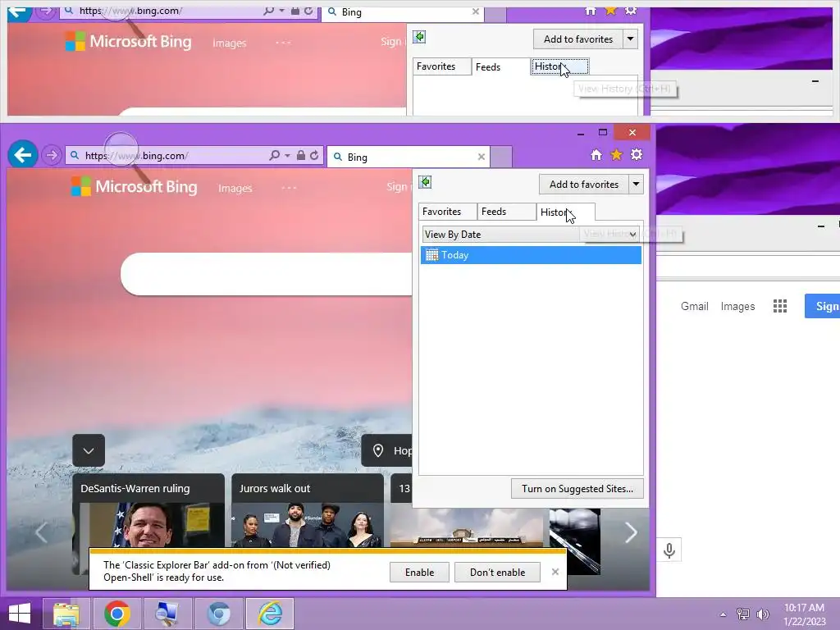The height and width of the screenshot is (630, 840).
Task: Switch to the Feeds tab in the main panel
Action: click(x=506, y=212)
